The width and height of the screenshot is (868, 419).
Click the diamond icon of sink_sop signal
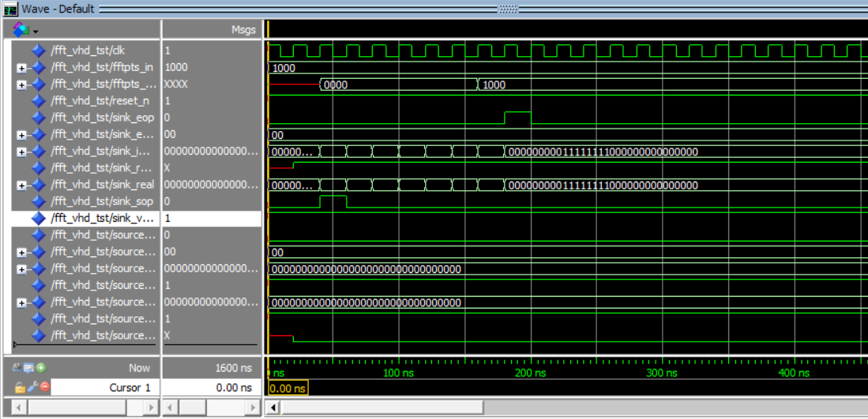click(38, 201)
